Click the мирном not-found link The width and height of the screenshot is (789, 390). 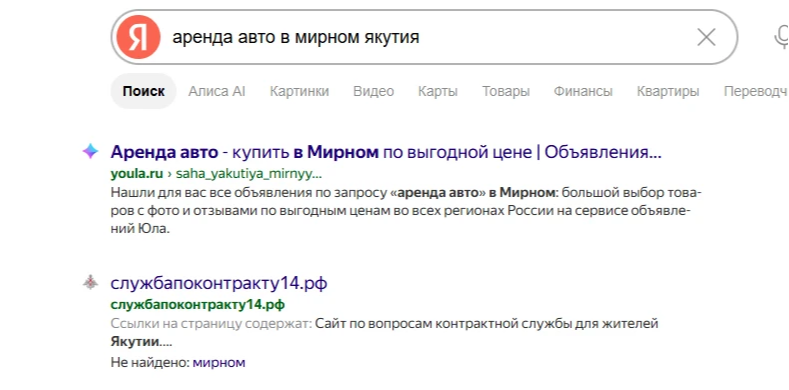pos(219,362)
